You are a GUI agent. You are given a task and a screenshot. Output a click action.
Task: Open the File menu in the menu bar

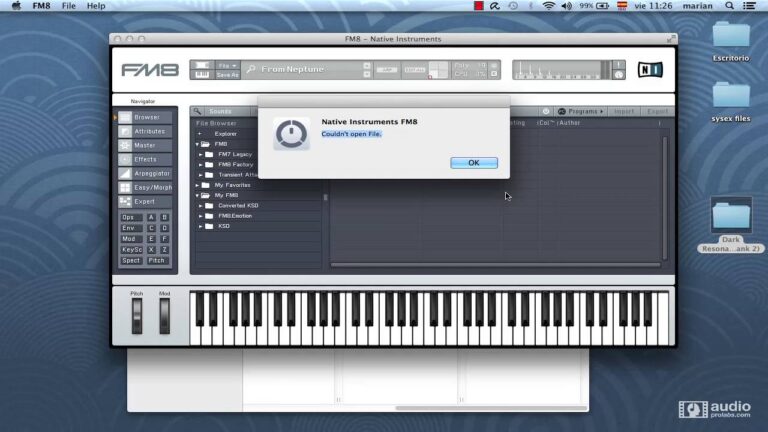pyautogui.click(x=69, y=6)
